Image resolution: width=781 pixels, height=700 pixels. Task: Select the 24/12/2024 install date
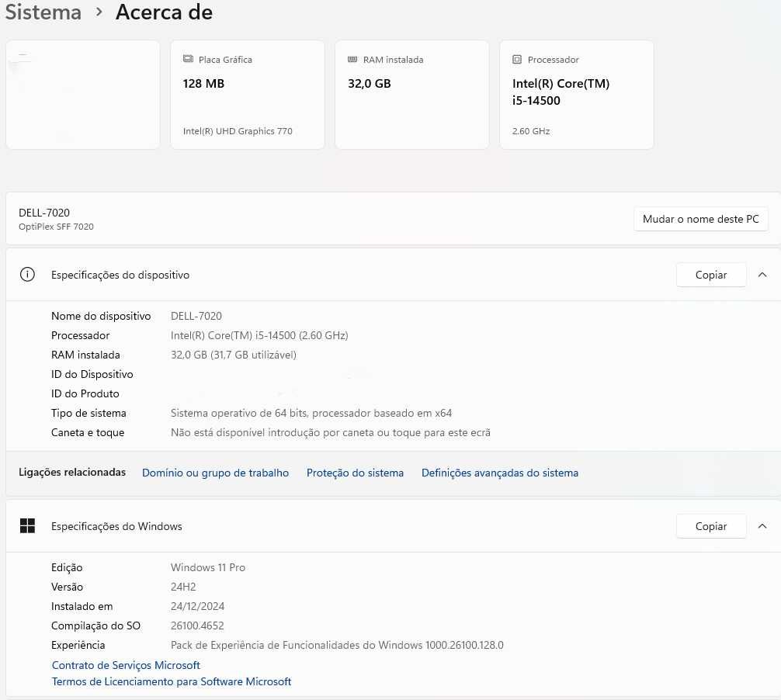click(197, 606)
